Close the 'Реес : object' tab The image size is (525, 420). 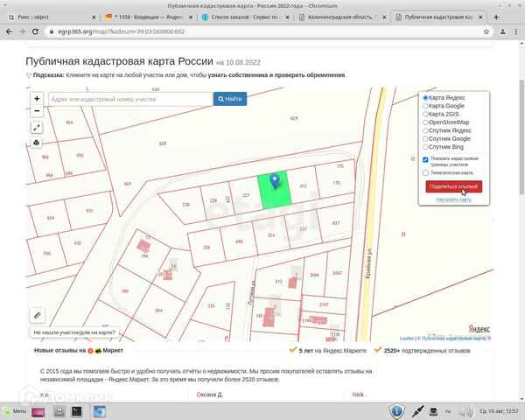tap(94, 17)
